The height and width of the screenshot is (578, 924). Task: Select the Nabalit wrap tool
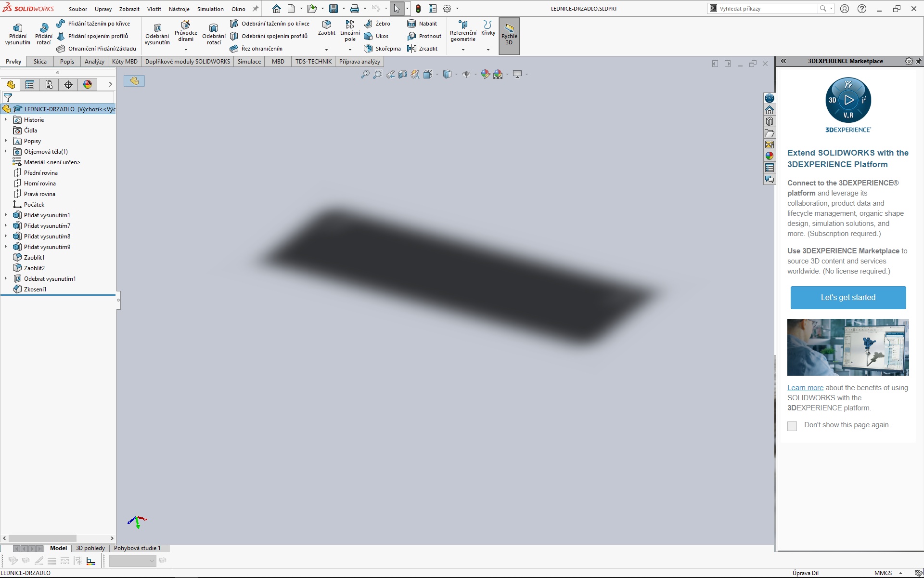point(422,24)
